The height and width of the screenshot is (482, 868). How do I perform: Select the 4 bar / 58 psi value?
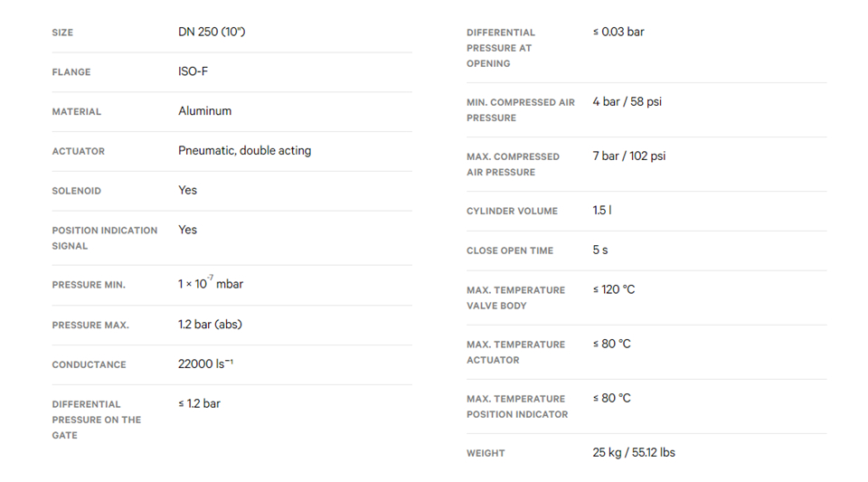click(x=627, y=102)
